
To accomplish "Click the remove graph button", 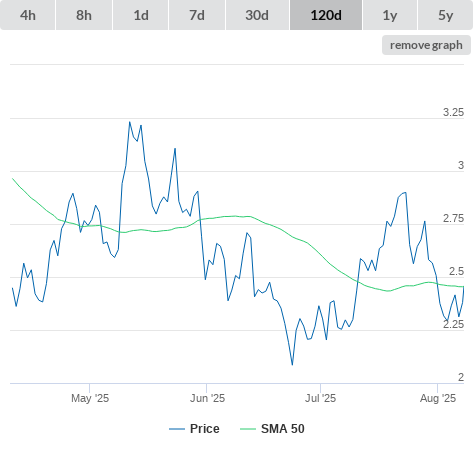I will [426, 45].
